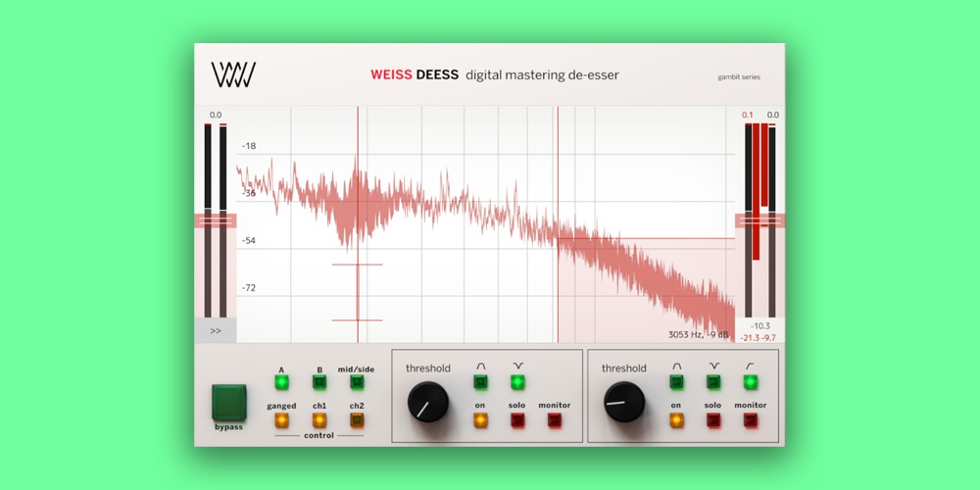This screenshot has width=980, height=490.
Task: Enable second band solo button
Action: tap(713, 420)
